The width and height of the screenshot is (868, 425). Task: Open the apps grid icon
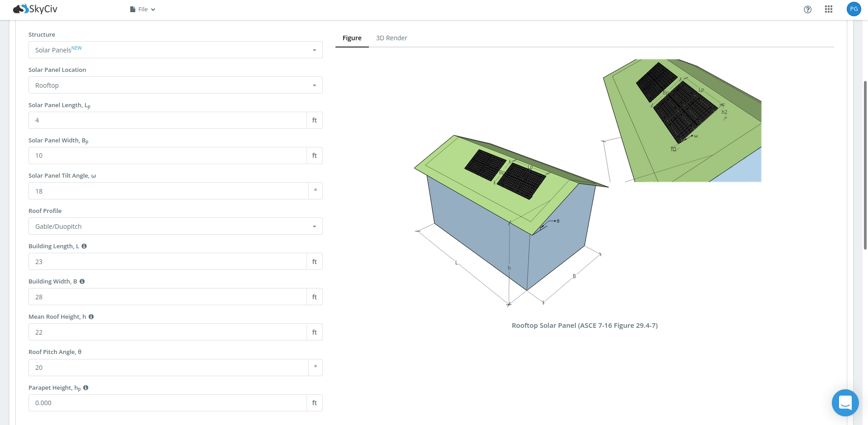[x=829, y=9]
